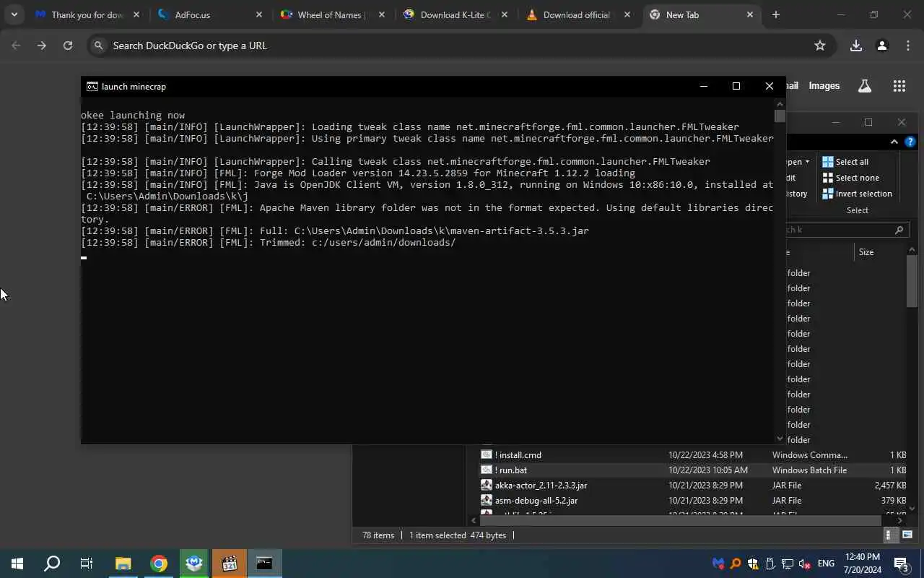Open Media Player Classic taskbar icon
Screen dimensions: 924x578
pos(229,564)
